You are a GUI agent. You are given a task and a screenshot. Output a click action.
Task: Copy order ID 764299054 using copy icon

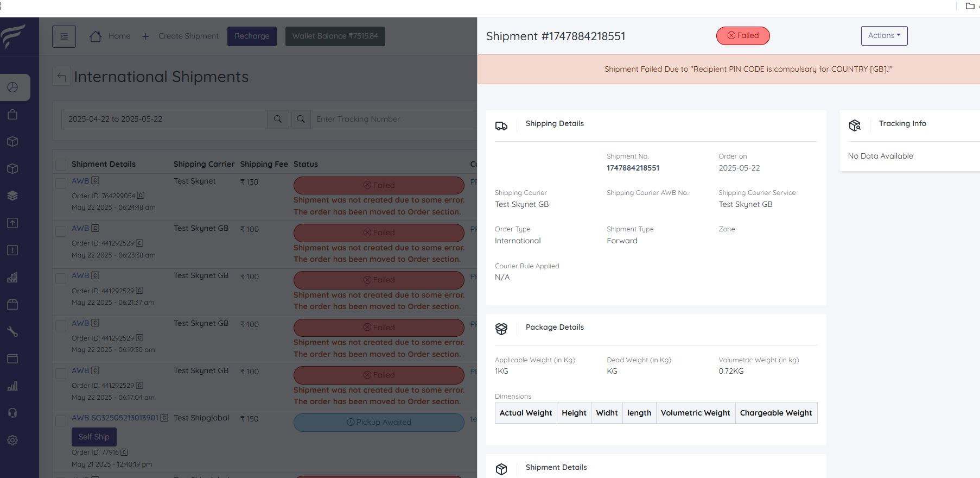pos(141,196)
